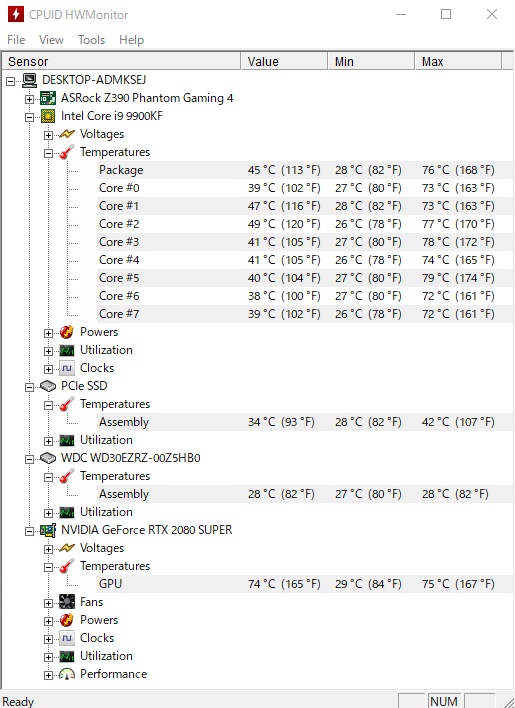Open the Tools menu
The height and width of the screenshot is (708, 515).
point(91,40)
